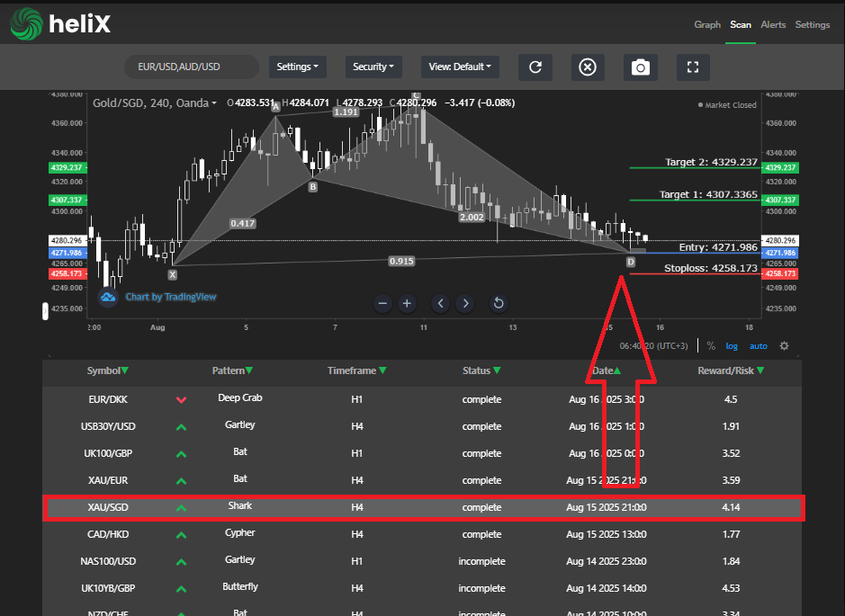Open the Alerts tab
Image resolution: width=845 pixels, height=616 pixels.
point(772,24)
